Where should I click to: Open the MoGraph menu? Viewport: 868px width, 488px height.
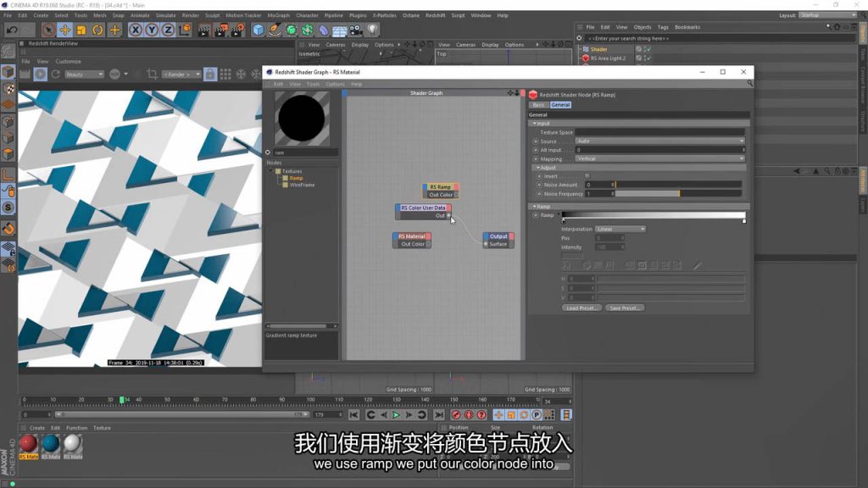point(278,15)
